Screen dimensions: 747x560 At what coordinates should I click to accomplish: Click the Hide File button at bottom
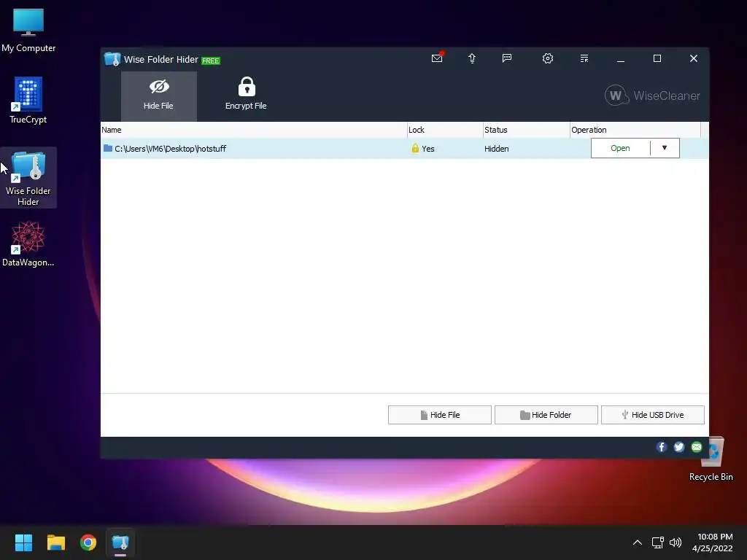(439, 415)
